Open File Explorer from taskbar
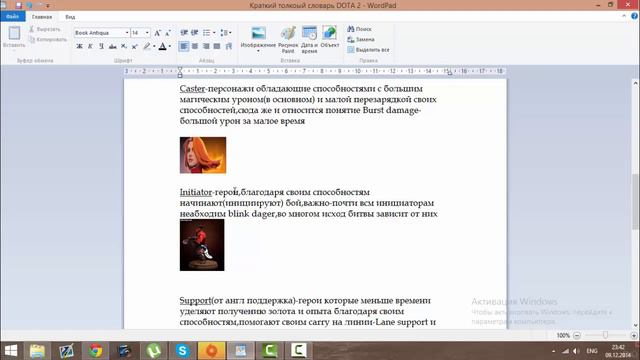 pos(37,351)
